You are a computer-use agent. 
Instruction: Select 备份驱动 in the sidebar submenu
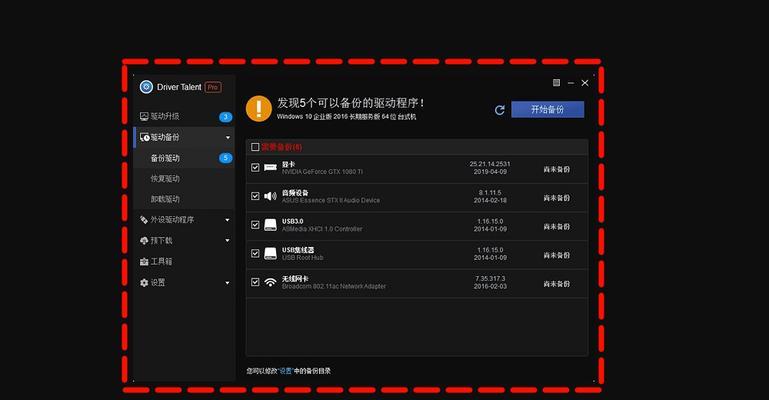coord(165,158)
